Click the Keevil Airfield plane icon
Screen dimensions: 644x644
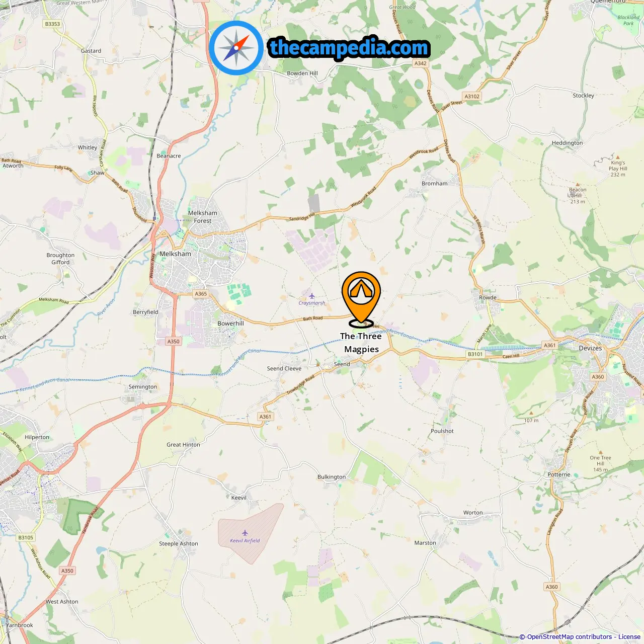(x=245, y=533)
